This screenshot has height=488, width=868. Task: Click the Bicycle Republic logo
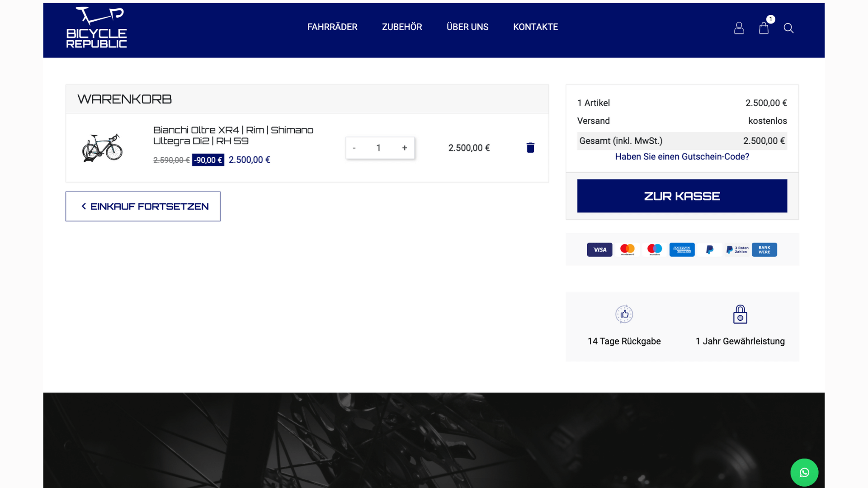click(x=97, y=27)
